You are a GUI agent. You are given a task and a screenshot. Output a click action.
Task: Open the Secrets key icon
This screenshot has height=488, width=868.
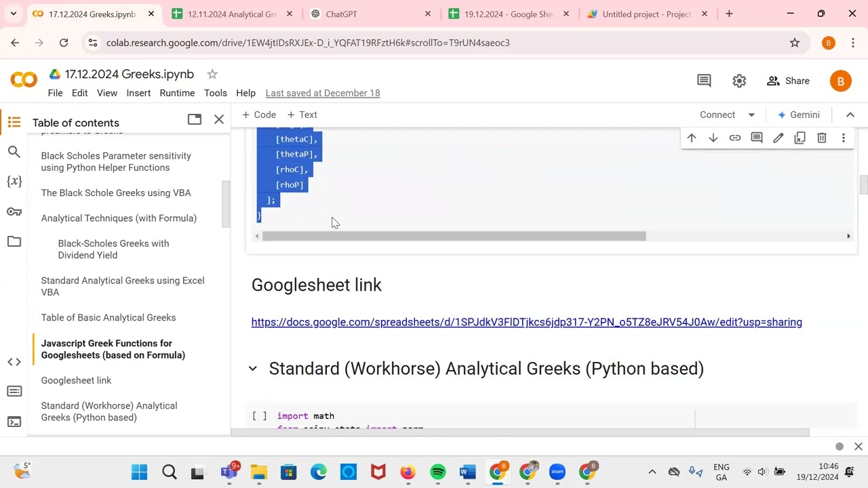(14, 211)
